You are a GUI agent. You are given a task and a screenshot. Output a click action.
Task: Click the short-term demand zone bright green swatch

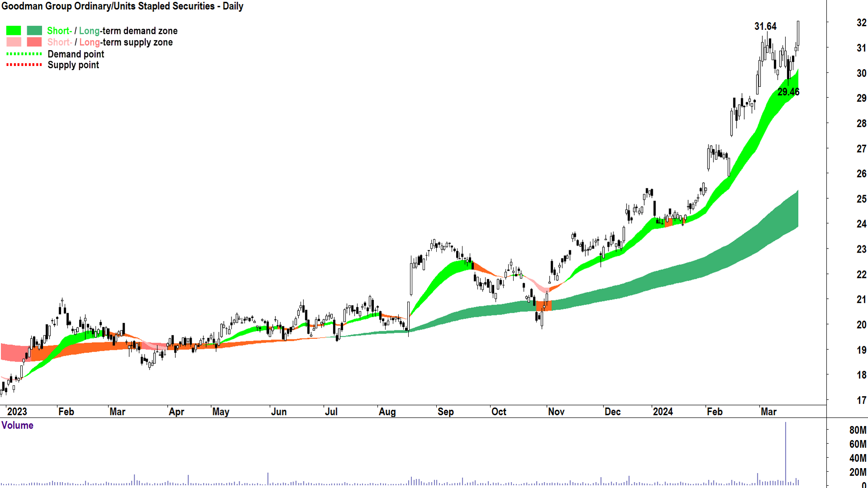point(14,31)
